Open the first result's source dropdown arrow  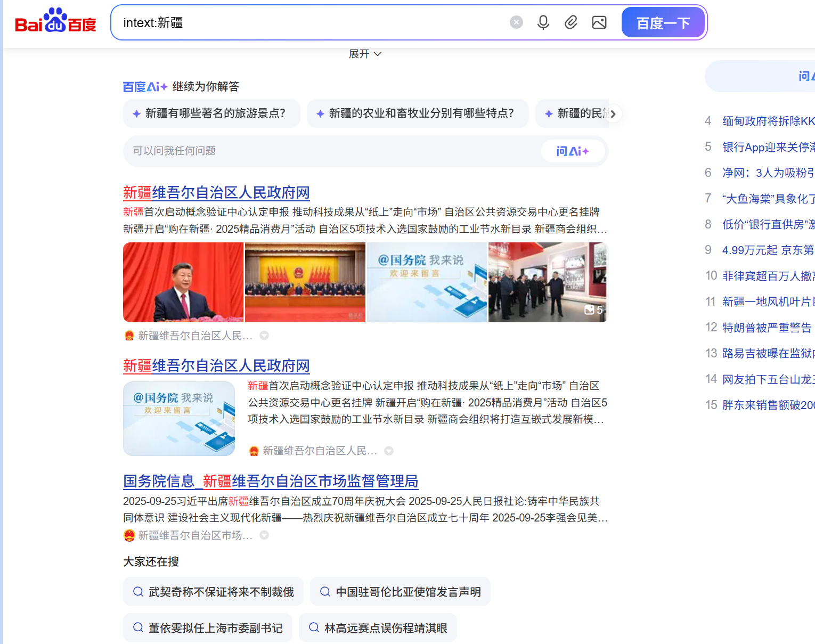tap(264, 336)
